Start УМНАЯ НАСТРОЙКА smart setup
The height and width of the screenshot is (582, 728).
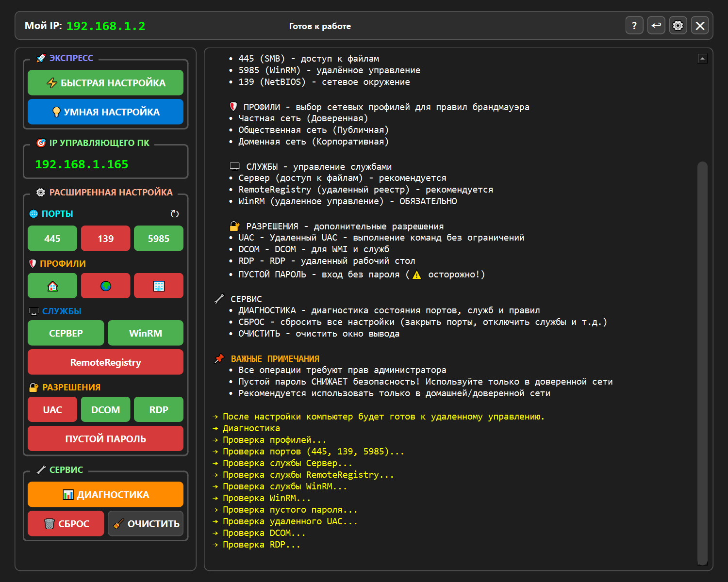pos(105,112)
